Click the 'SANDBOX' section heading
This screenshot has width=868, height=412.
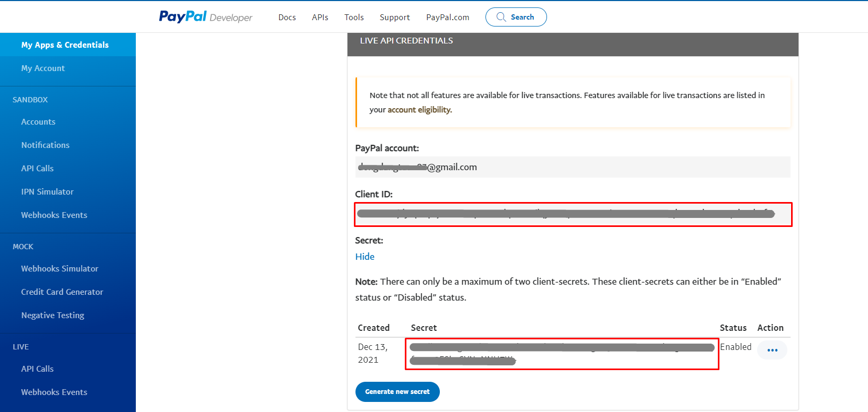pyautogui.click(x=30, y=100)
